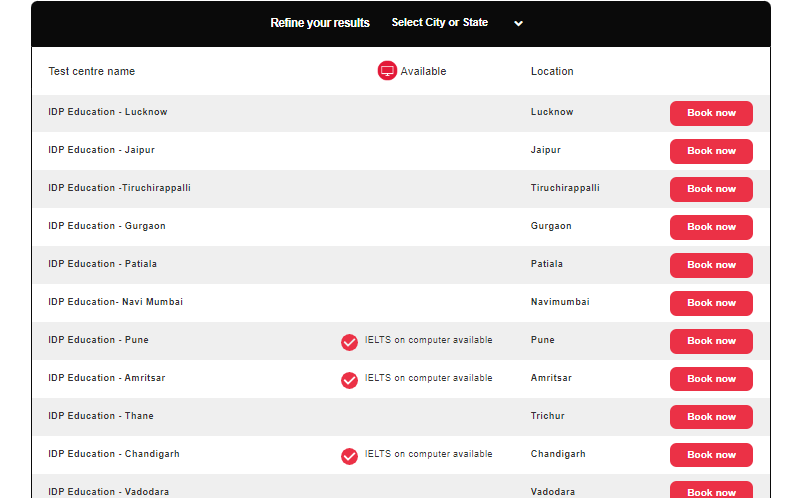Click the dropdown chevron arrow

pyautogui.click(x=518, y=23)
